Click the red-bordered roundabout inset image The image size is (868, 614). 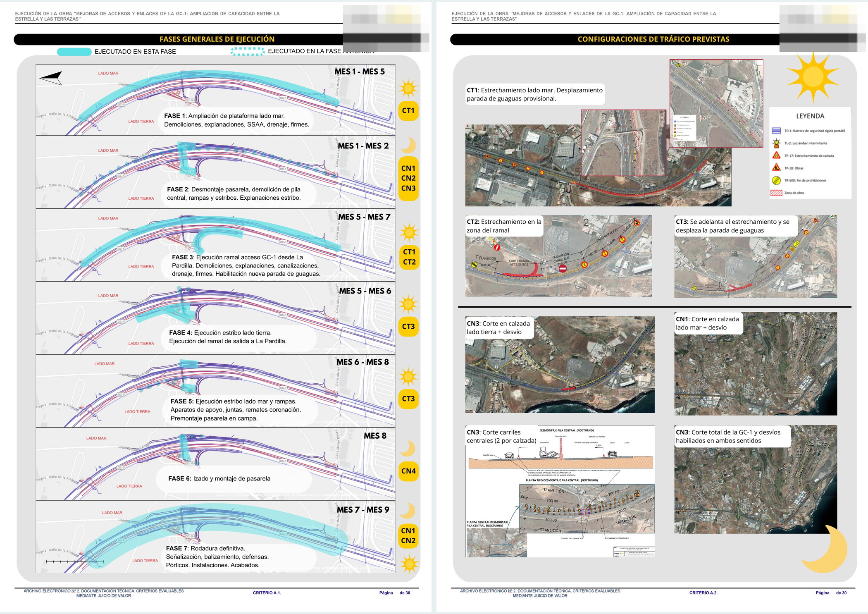pos(624,143)
